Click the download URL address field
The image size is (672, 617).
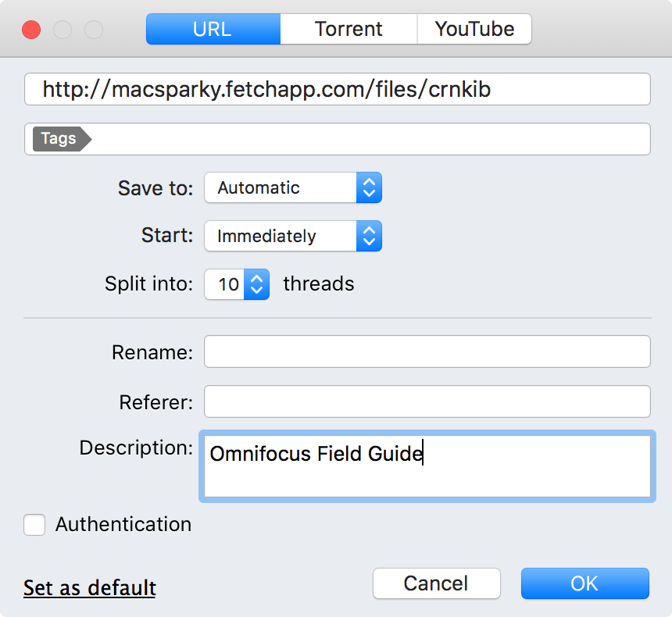338,89
